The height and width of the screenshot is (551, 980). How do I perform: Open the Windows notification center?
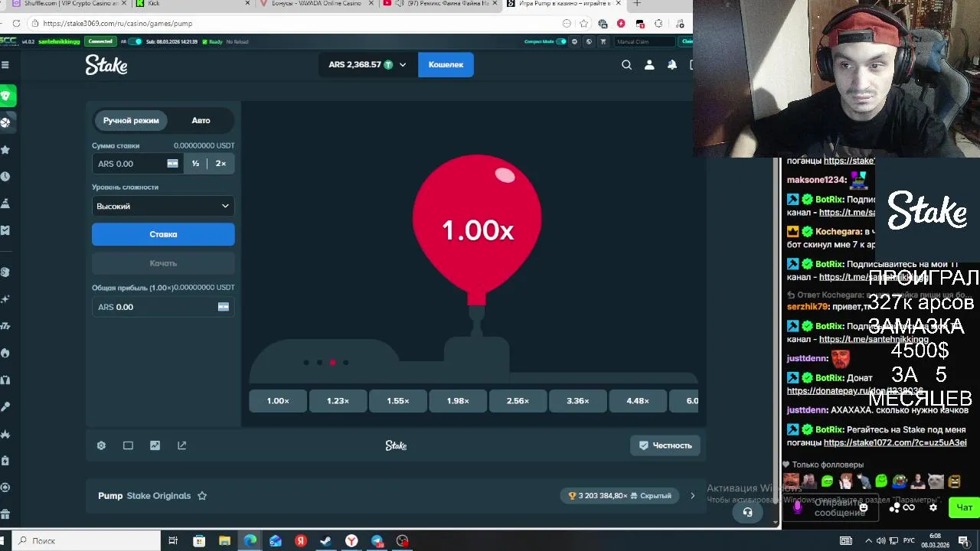click(x=963, y=541)
